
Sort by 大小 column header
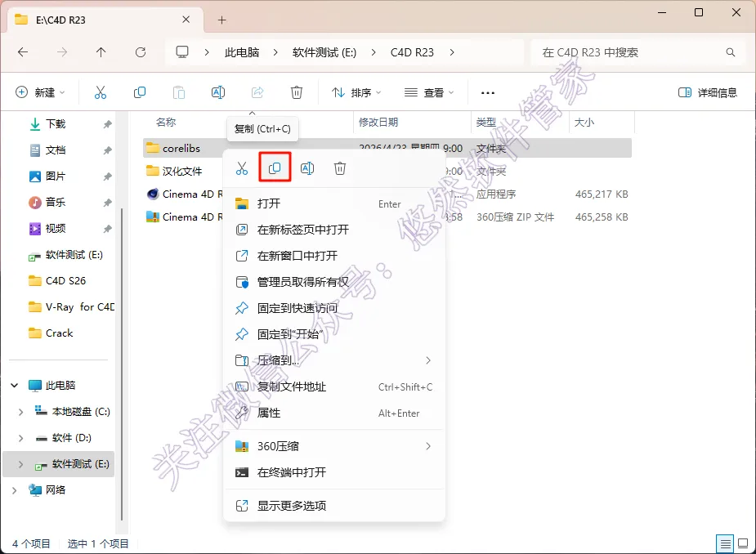(x=584, y=122)
